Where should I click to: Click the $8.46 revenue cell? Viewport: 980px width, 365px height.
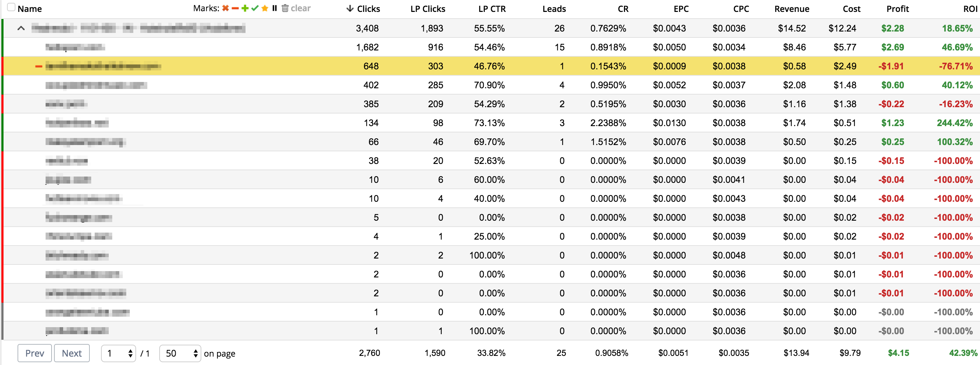[794, 48]
